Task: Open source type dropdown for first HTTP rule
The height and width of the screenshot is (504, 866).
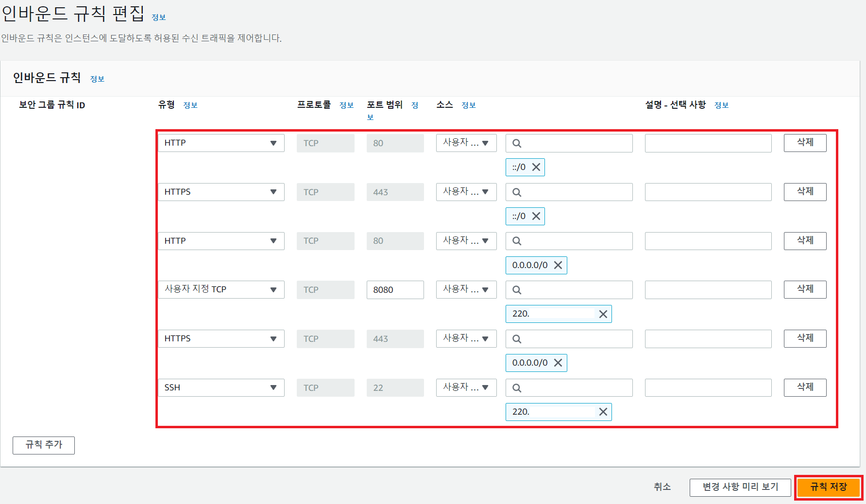Action: pos(466,143)
